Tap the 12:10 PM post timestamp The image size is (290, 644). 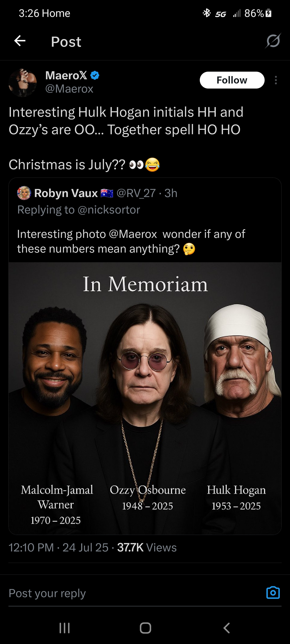[x=31, y=547]
